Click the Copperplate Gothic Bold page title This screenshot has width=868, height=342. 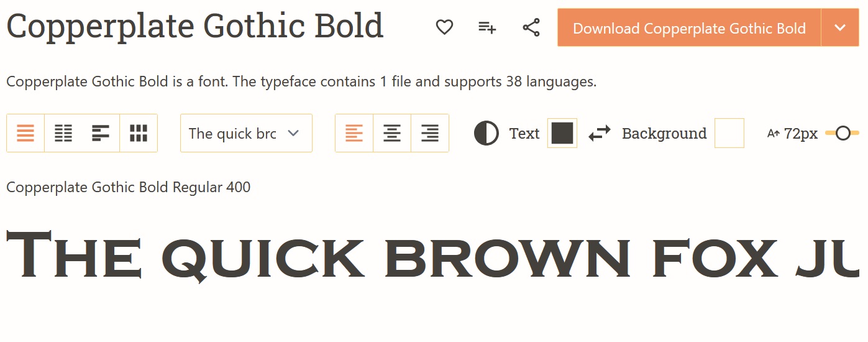[195, 27]
